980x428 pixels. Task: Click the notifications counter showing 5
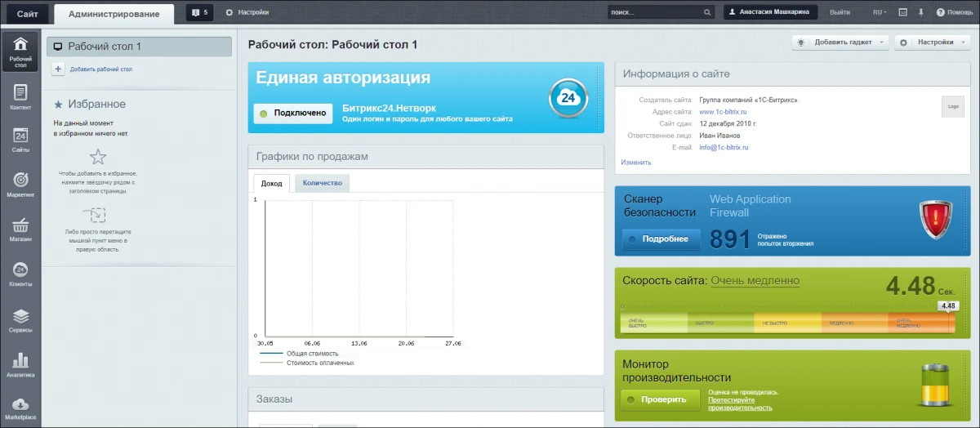(199, 12)
